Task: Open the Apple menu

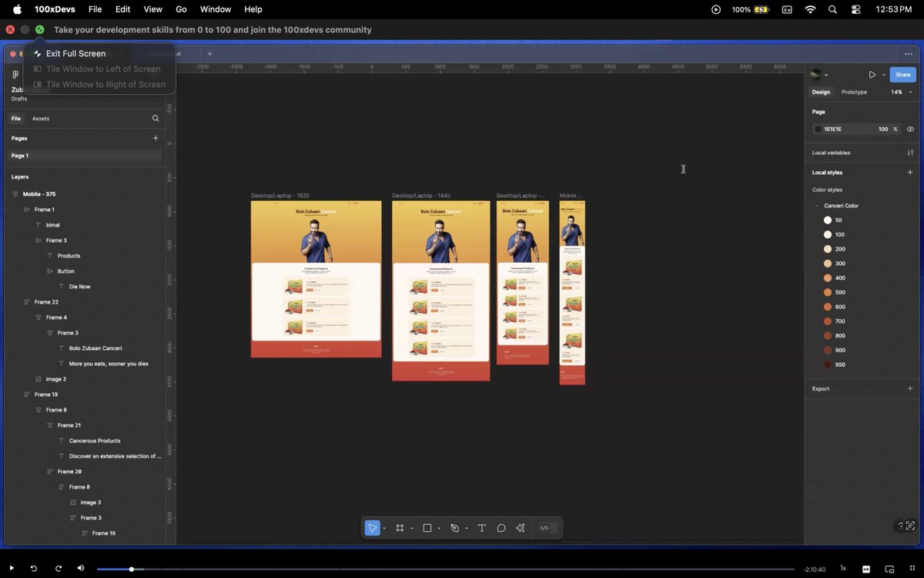Action: coord(17,9)
